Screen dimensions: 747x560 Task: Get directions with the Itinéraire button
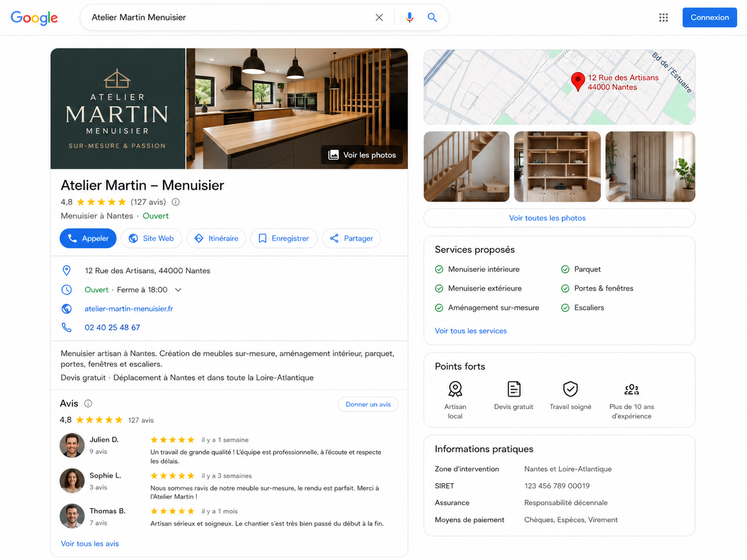pyautogui.click(x=216, y=238)
